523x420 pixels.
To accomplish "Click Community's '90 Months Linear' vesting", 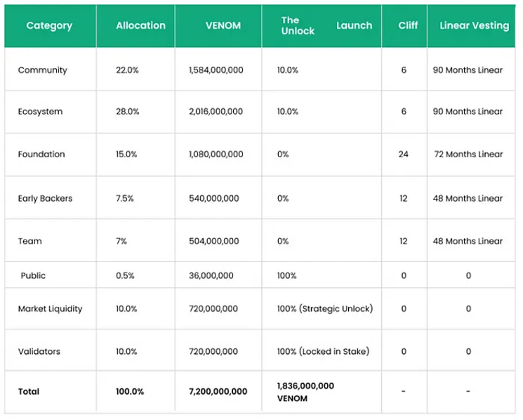I will pos(468,70).
